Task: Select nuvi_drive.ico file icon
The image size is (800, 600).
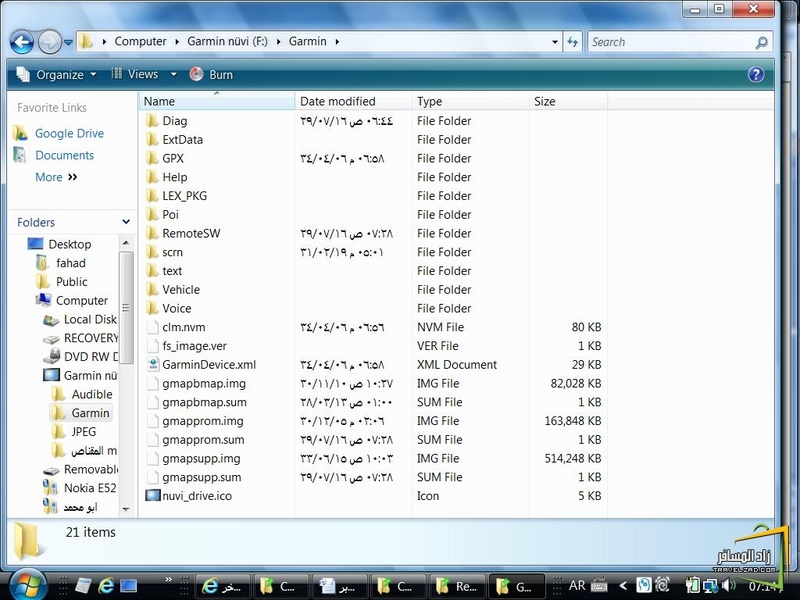Action: tap(153, 495)
